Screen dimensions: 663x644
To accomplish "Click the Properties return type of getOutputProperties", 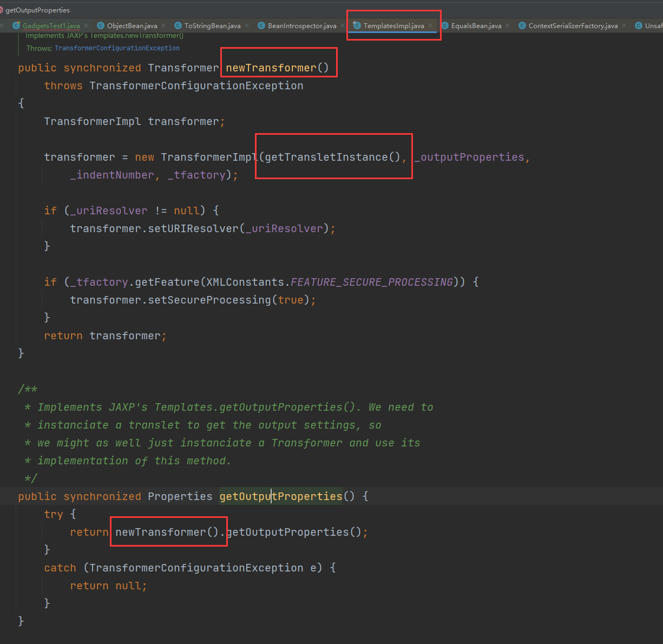I will click(x=180, y=496).
